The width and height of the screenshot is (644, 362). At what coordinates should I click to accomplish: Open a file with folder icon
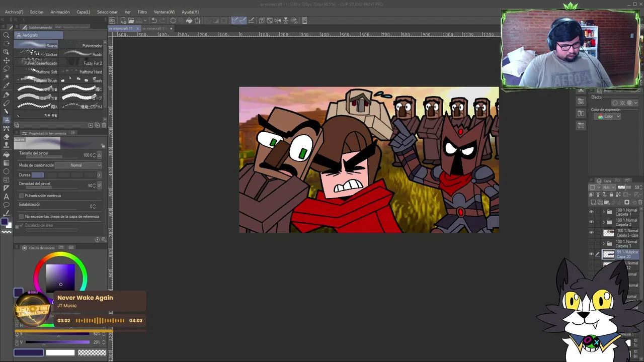coord(131,21)
